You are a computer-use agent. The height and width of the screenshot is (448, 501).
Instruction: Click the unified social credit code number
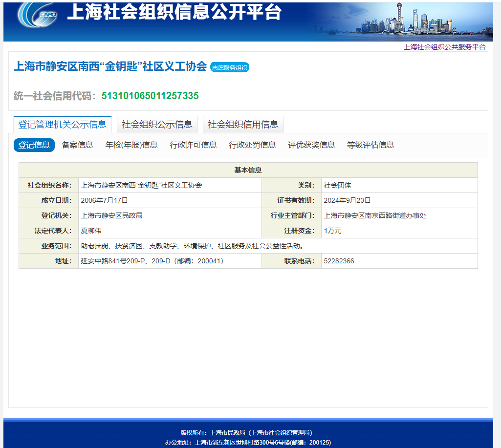click(x=150, y=96)
